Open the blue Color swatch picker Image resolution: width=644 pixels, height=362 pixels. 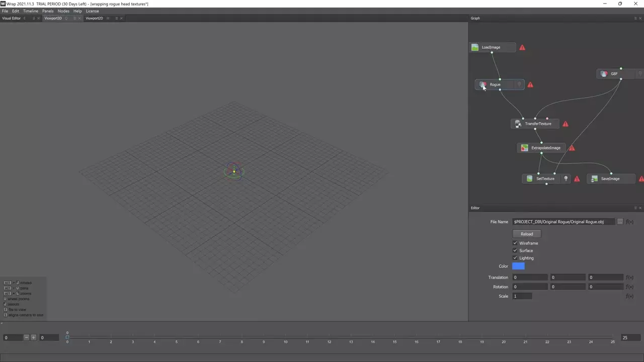[x=518, y=266]
